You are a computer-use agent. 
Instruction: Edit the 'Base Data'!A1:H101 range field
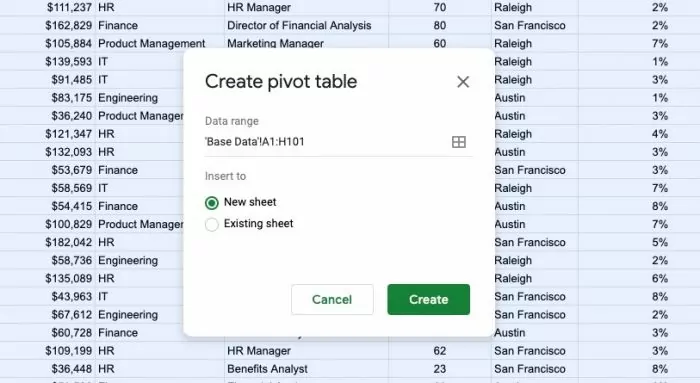tap(326, 142)
